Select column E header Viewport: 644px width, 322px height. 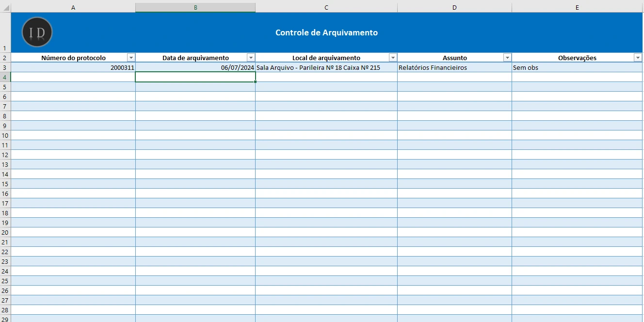pos(577,7)
